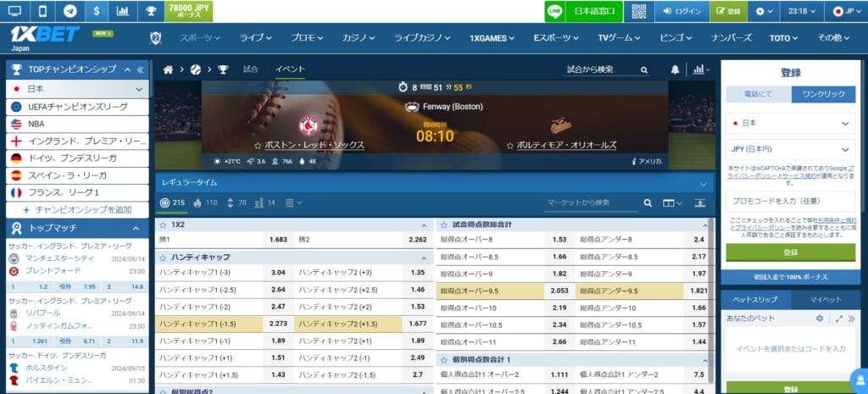Switch to the マイベット tab
The image size is (868, 394).
pos(826,299)
